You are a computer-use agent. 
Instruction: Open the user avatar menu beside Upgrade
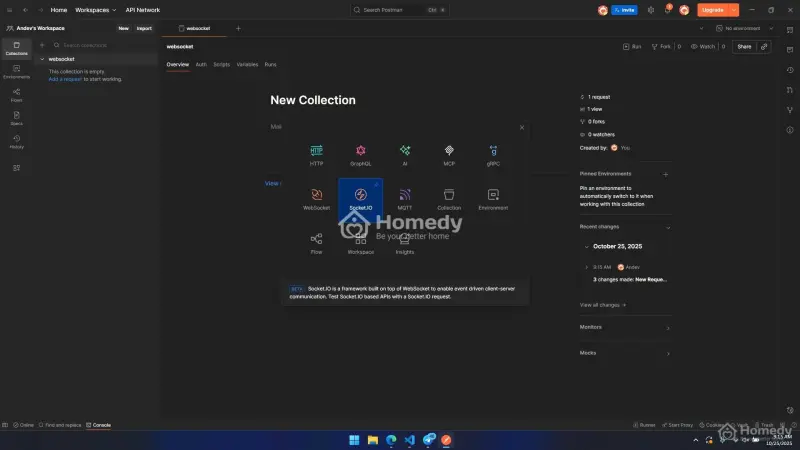tap(684, 10)
